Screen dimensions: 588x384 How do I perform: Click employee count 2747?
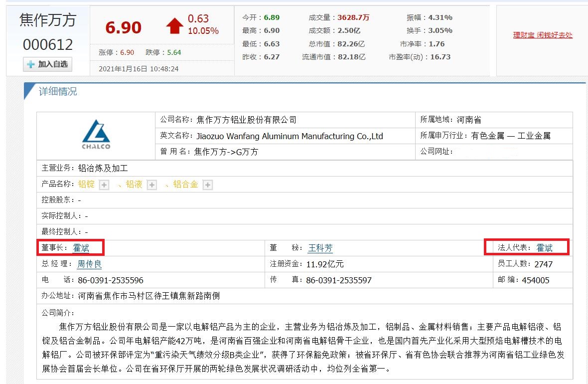(543, 264)
